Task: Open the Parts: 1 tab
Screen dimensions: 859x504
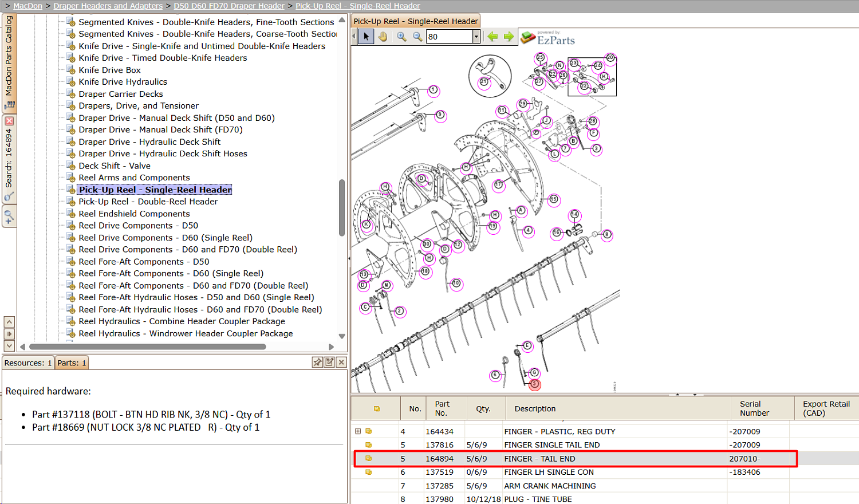Action: click(x=72, y=363)
